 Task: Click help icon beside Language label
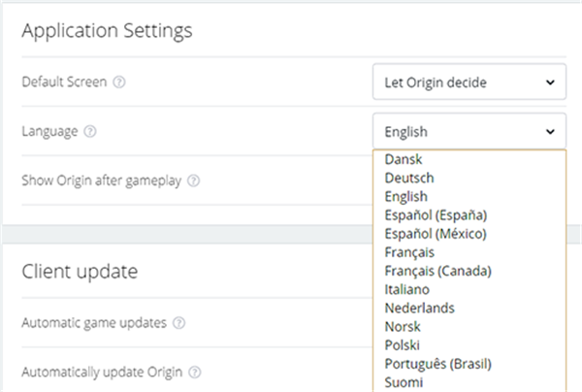coord(90,131)
